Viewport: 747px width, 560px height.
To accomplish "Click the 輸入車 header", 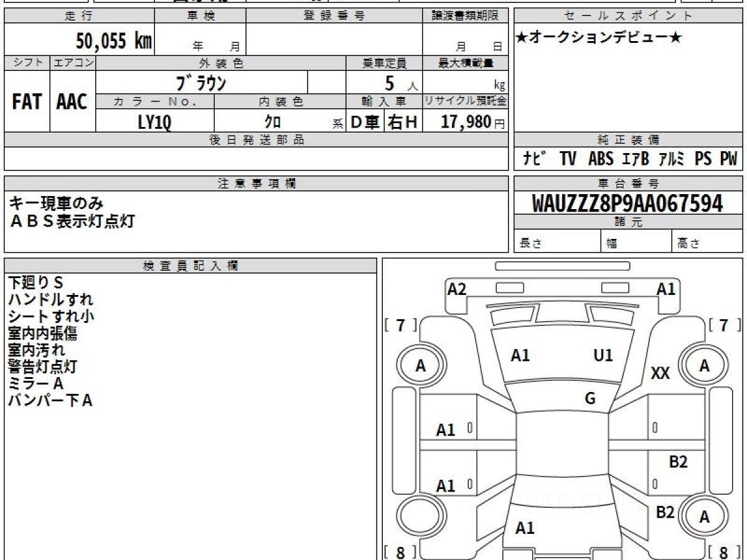I will click(x=384, y=101).
